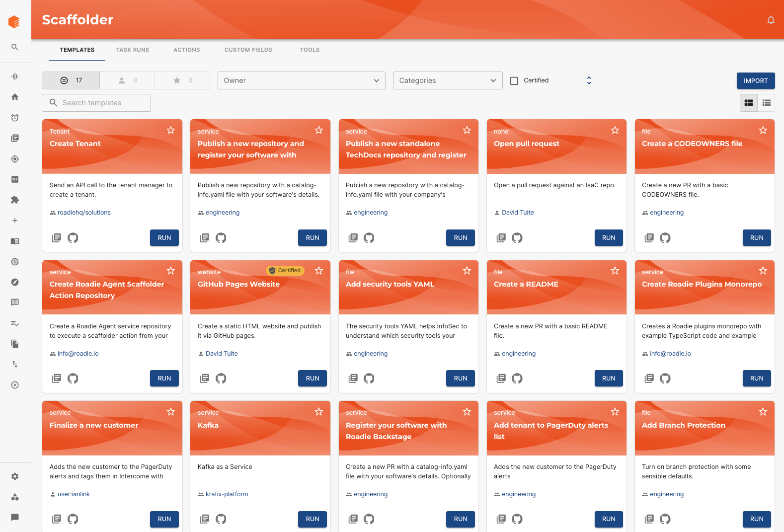Switch to Task Runs tab

point(133,50)
